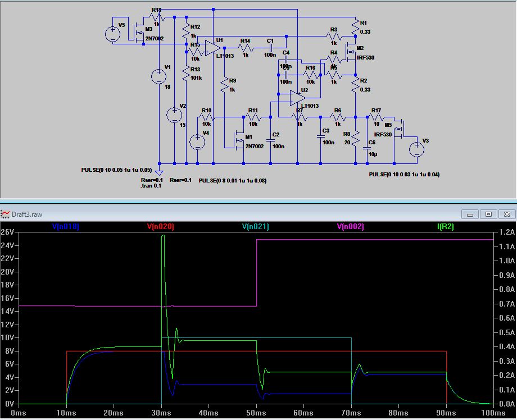Maximize the Draft3.raw waveform window
Viewport: 517px width, 420px height.
point(488,214)
